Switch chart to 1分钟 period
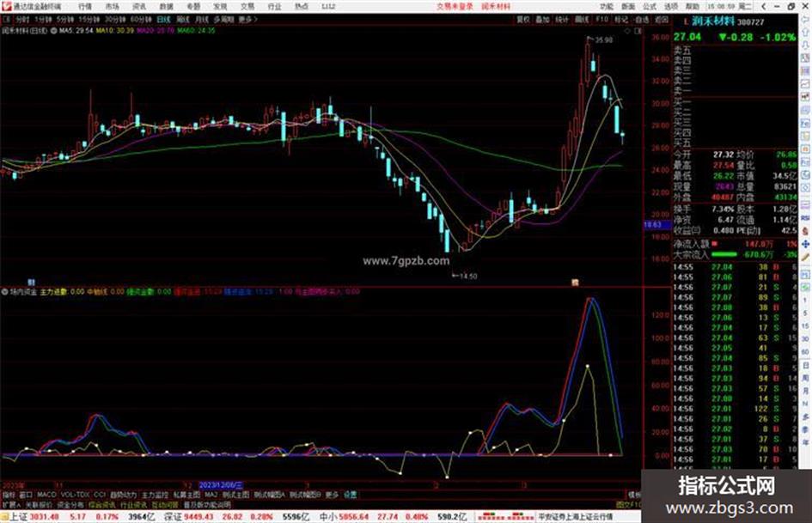Screen dimensions: 812x523 click(x=43, y=19)
